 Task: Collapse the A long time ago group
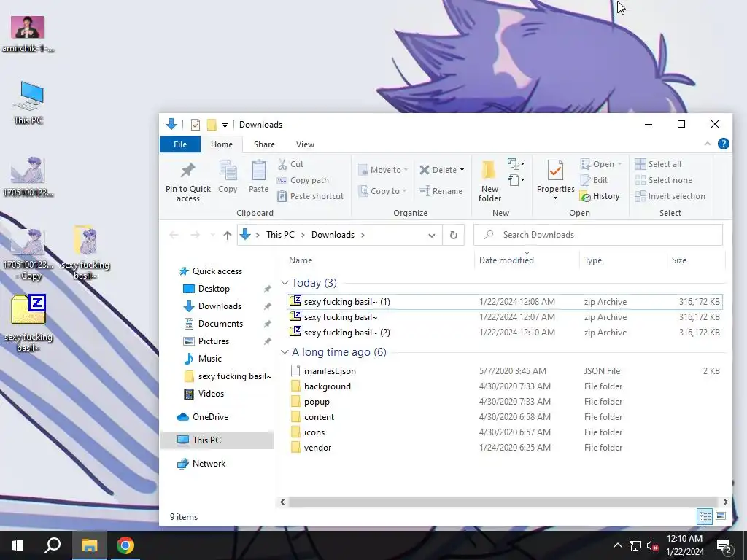pos(285,352)
